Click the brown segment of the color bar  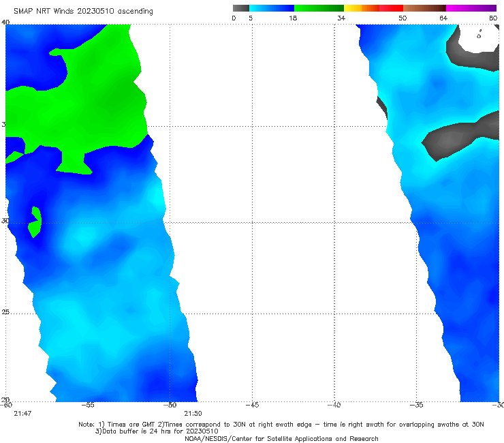tap(424, 8)
